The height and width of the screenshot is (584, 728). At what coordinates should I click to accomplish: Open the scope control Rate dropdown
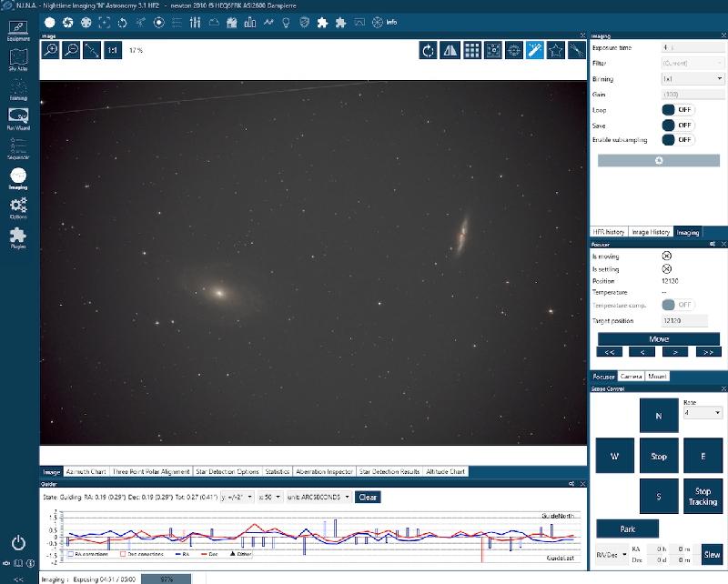(703, 412)
